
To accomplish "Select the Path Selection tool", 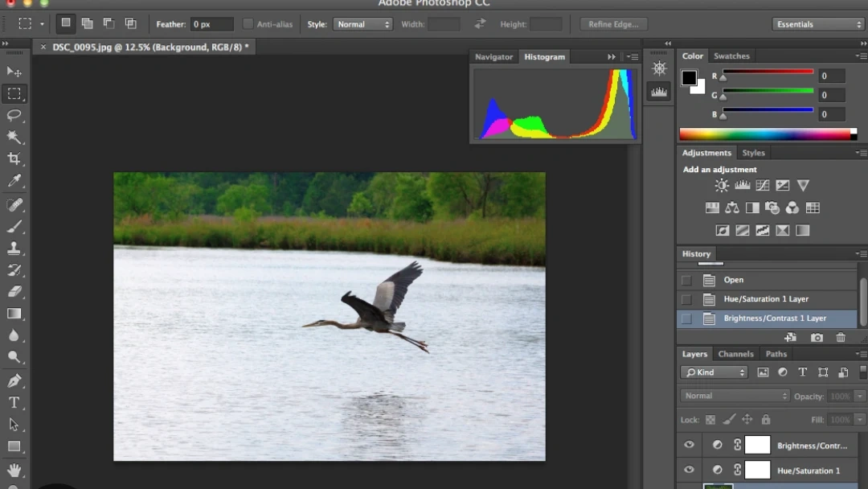I will pos(14,425).
